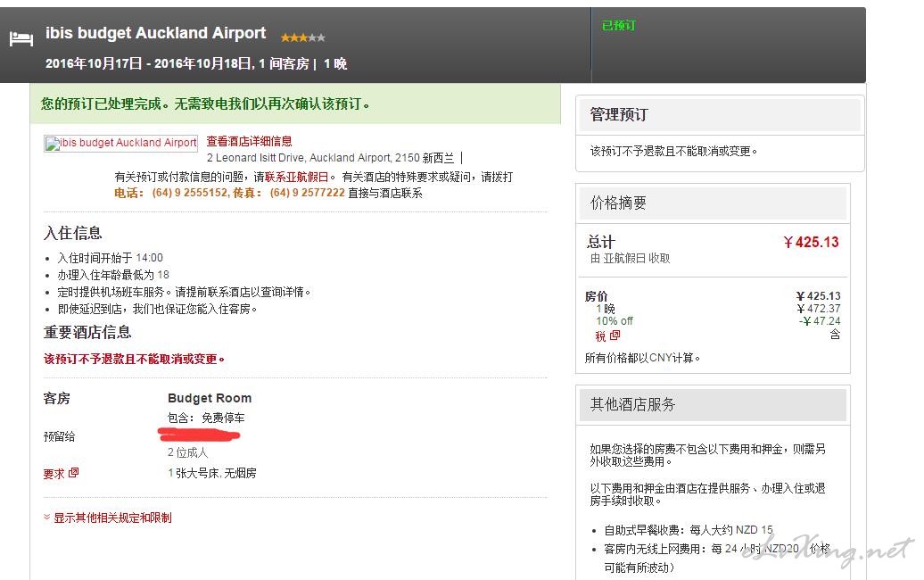Expand the chevron beside 显示其他相关规定和限制
The width and height of the screenshot is (924, 580).
click(x=46, y=517)
